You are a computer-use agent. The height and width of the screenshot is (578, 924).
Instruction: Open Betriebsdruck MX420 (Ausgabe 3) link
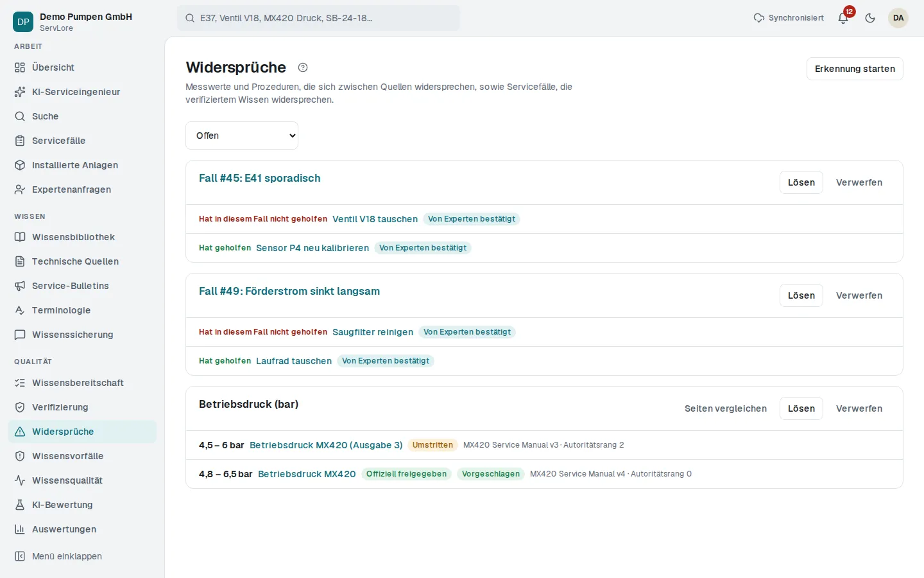[326, 445]
